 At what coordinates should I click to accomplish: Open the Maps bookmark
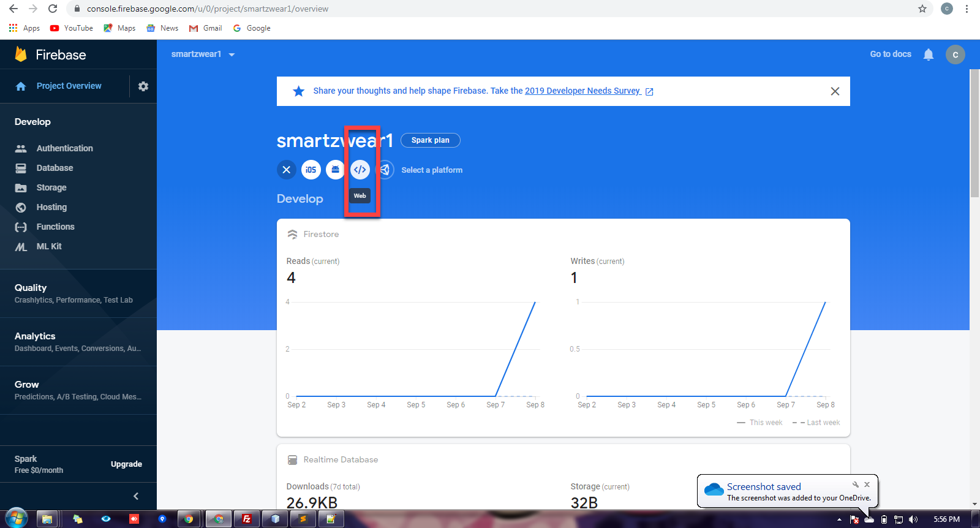(119, 28)
